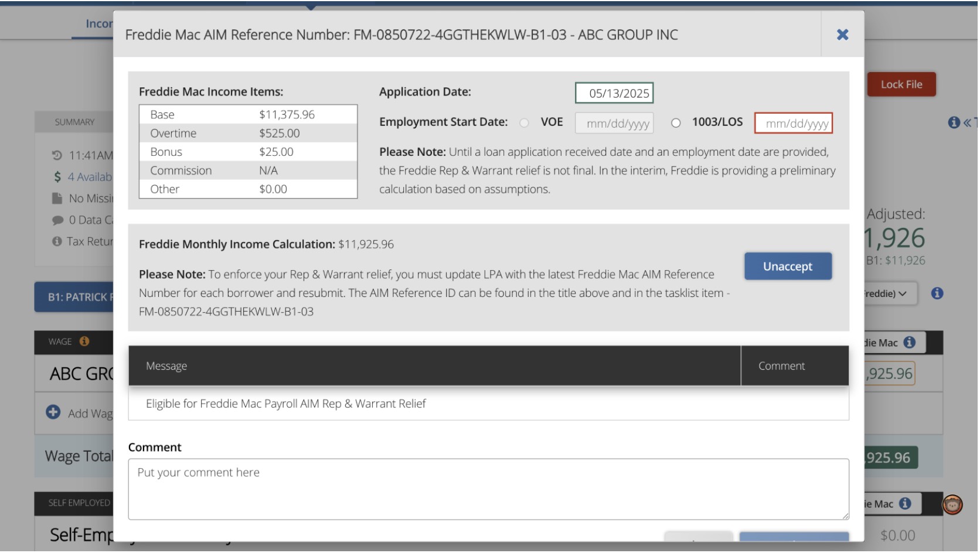Click the Tax Return info icon
980x553 pixels.
(x=57, y=242)
